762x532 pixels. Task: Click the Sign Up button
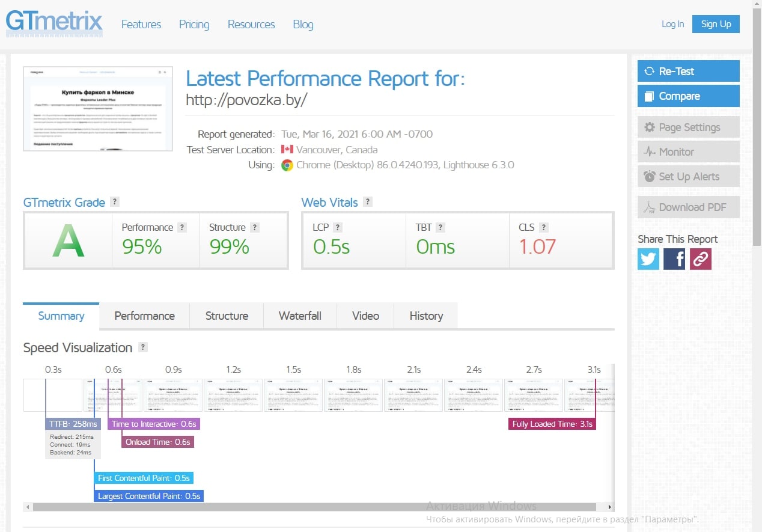(716, 24)
